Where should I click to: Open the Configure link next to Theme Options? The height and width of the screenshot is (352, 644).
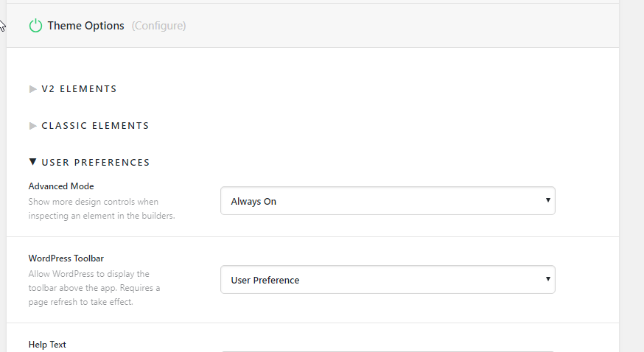[158, 26]
